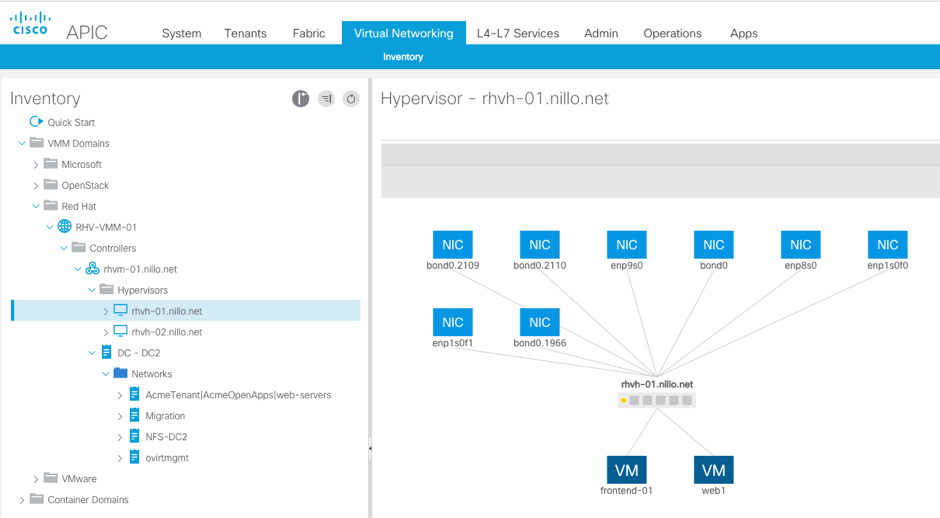The height and width of the screenshot is (518, 940).
Task: Expand the VMware folder
Action: (x=36, y=479)
